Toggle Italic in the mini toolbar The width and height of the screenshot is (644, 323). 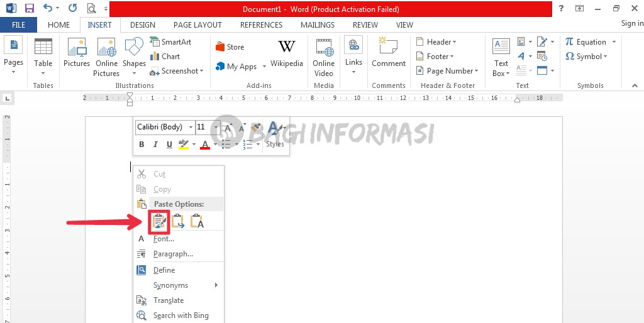[155, 144]
